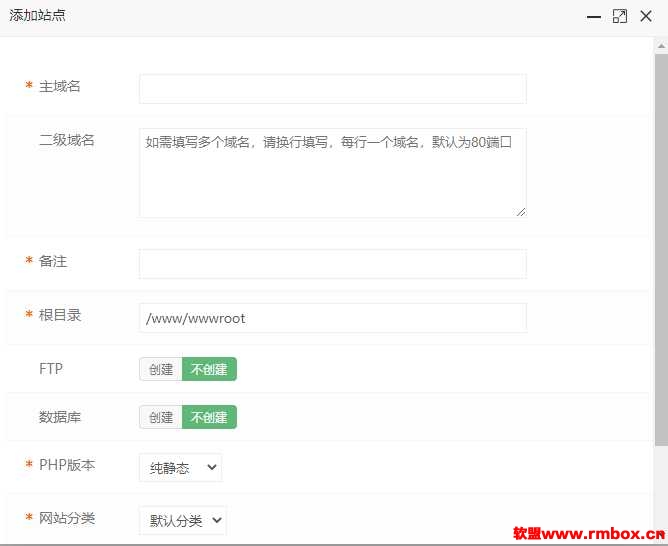Select 创建 for FTP
This screenshot has width=668, height=546.
point(161,369)
